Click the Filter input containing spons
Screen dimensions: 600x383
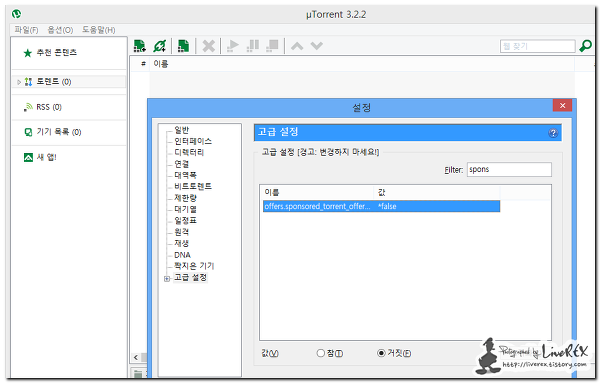coord(509,169)
